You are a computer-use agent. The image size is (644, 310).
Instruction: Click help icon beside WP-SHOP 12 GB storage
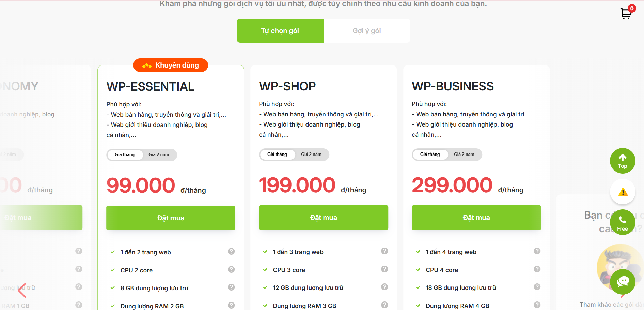pos(384,287)
